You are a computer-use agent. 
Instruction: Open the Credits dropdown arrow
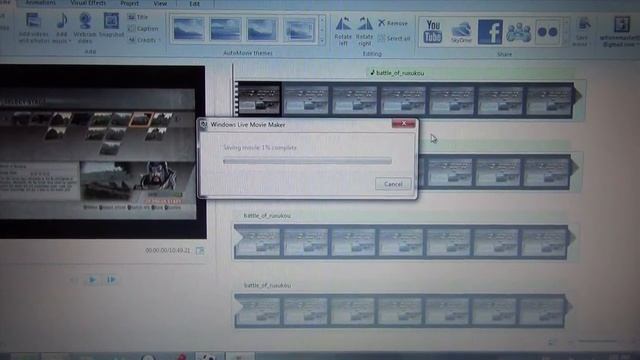click(x=159, y=40)
